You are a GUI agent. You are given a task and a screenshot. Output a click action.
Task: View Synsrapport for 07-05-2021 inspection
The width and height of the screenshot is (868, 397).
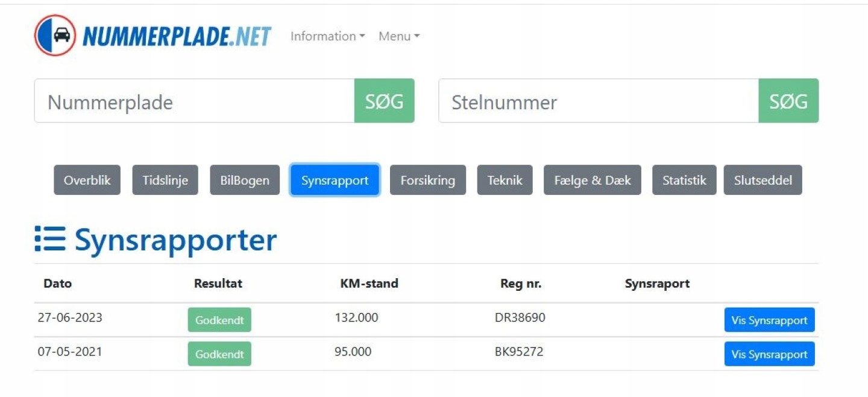point(769,354)
